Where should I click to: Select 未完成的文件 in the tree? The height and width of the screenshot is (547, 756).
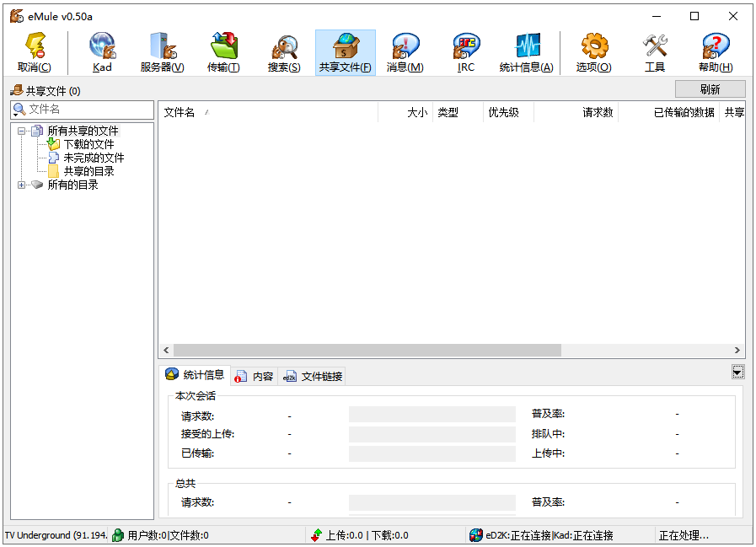[94, 158]
